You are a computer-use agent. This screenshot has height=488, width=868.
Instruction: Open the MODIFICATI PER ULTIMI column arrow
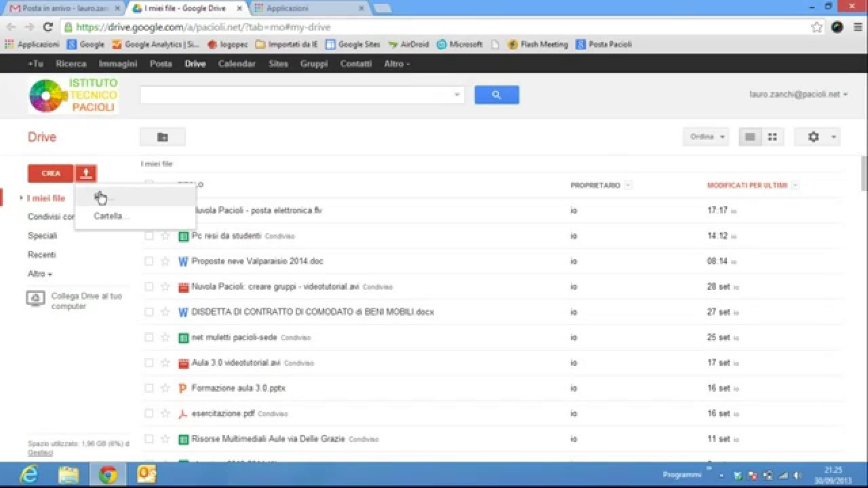click(795, 185)
